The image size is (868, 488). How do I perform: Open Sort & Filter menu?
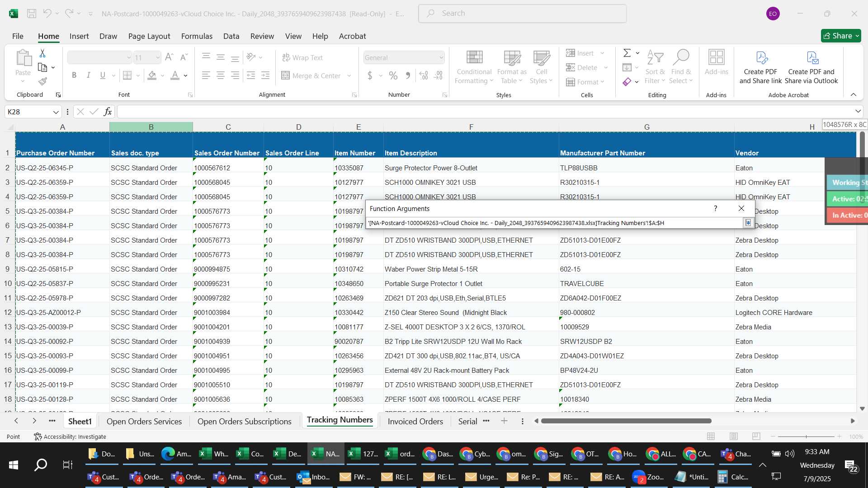pos(655,67)
